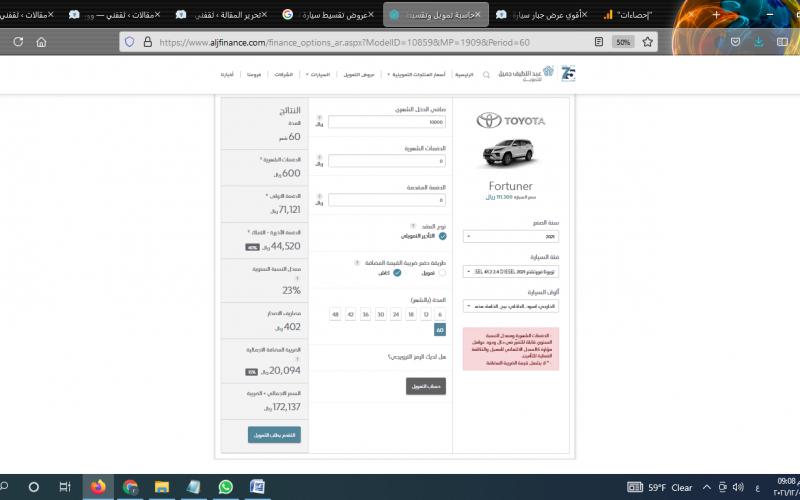Show the sidebar panel icon in toolbar
This screenshot has height=500, width=800.
[x=782, y=42]
